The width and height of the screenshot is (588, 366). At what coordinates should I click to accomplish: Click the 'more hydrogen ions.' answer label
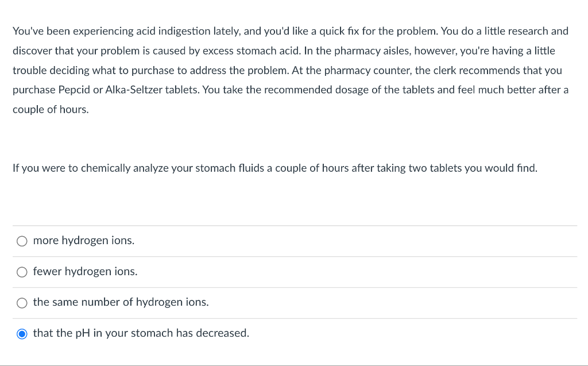coord(84,240)
